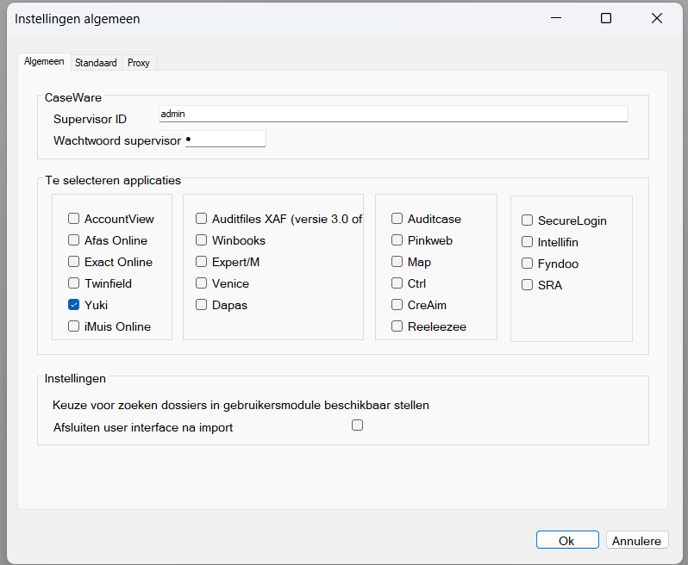
Task: Minimize the Instellingen algemeen window
Action: coord(556,18)
